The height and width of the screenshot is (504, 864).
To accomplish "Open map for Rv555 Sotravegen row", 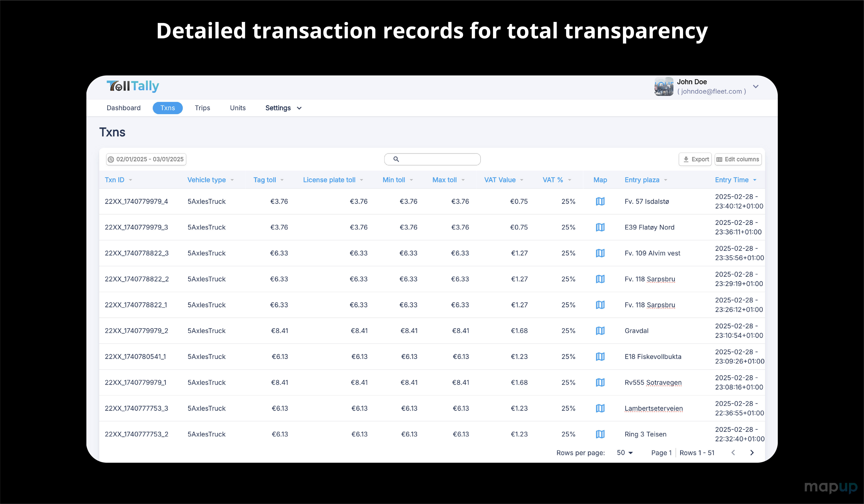I will pyautogui.click(x=600, y=383).
